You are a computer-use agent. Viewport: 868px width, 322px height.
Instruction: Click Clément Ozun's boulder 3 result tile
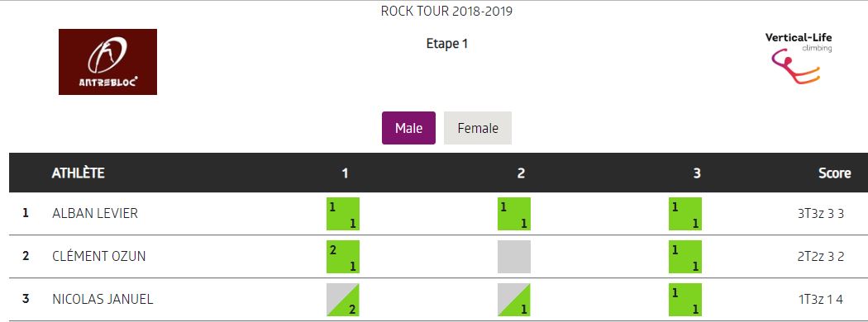[684, 257]
